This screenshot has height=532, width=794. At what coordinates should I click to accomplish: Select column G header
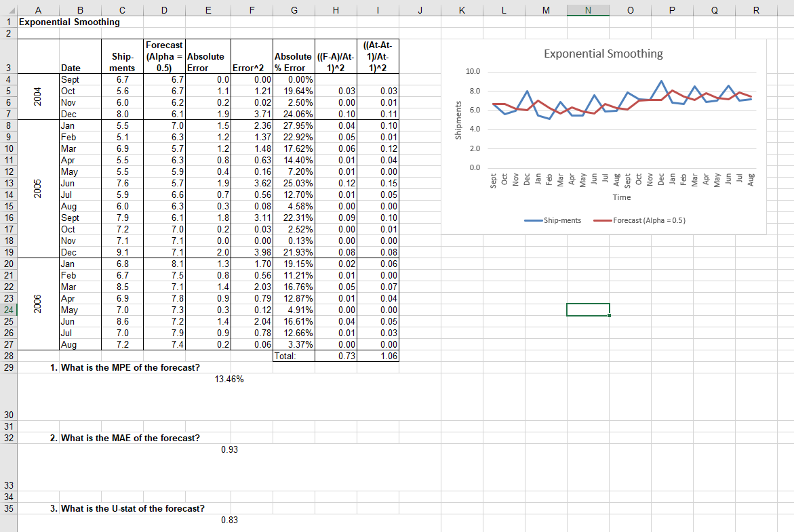(x=294, y=10)
